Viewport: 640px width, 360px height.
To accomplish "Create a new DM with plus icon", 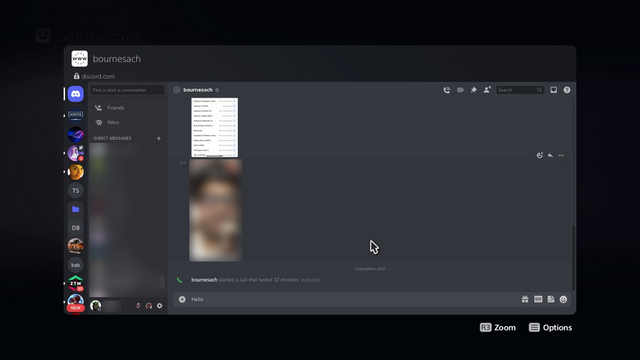I will (159, 138).
